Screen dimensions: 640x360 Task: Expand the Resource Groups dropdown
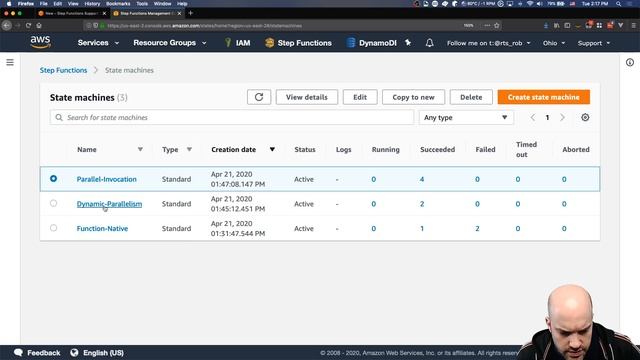(170, 43)
